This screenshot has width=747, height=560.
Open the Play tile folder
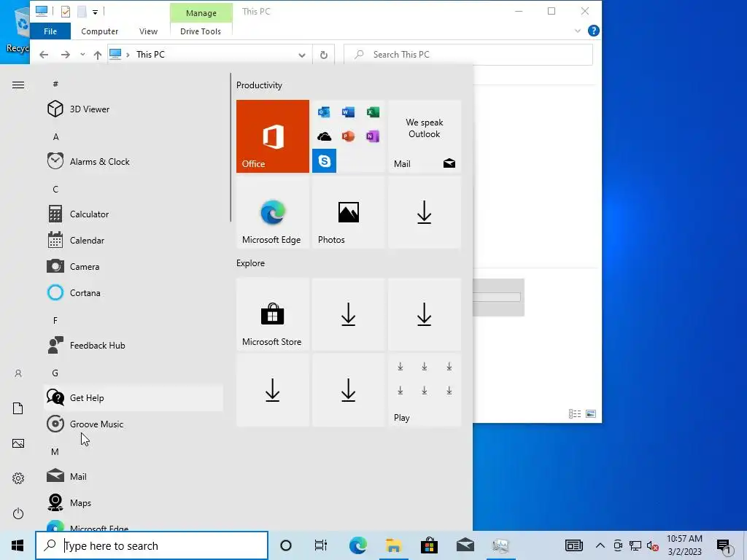pos(425,390)
